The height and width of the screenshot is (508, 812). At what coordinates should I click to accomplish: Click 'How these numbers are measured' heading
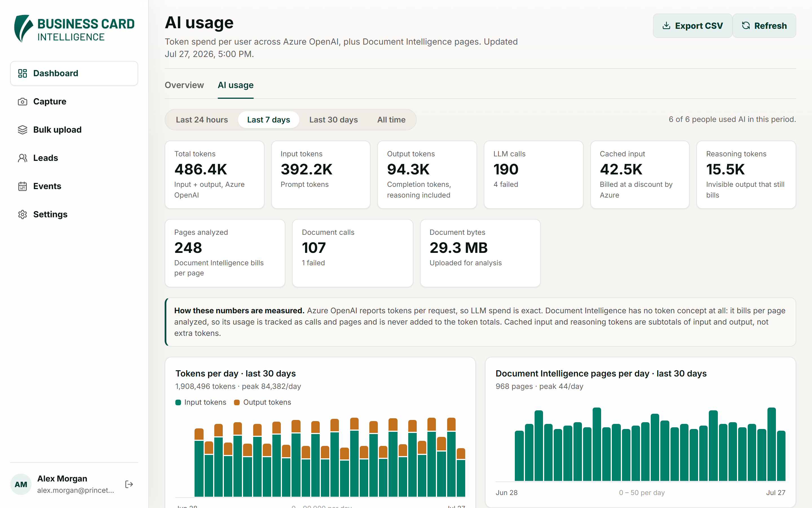(x=239, y=310)
